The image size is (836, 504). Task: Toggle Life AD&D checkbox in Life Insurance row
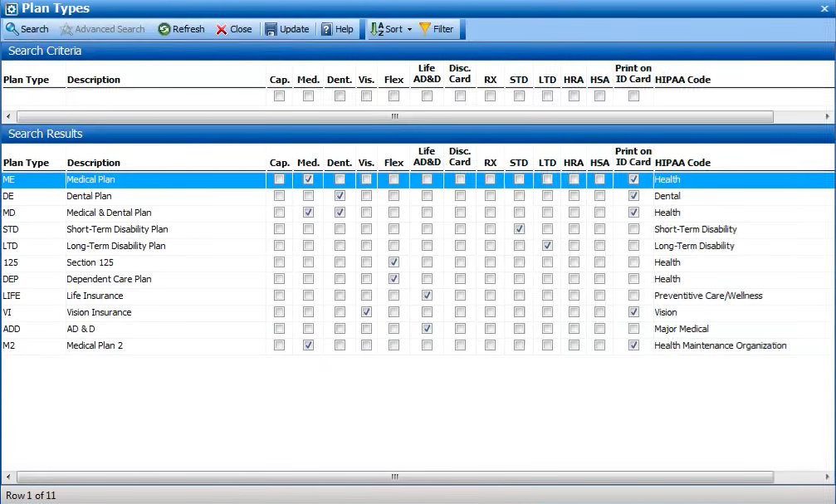(x=427, y=295)
